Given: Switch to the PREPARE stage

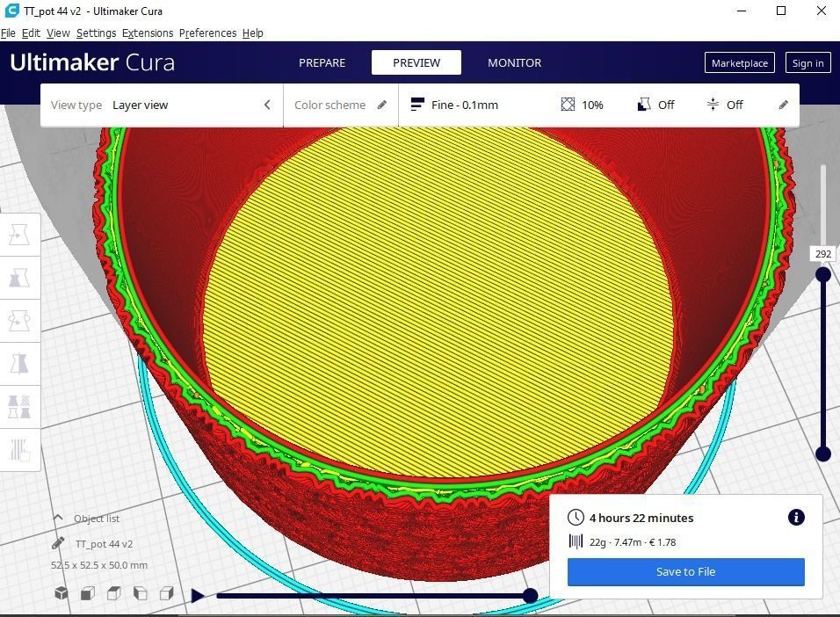Looking at the screenshot, I should [x=322, y=62].
